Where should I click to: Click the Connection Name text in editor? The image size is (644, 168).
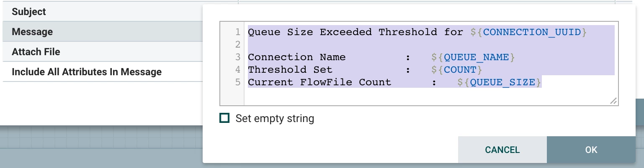tap(297, 57)
